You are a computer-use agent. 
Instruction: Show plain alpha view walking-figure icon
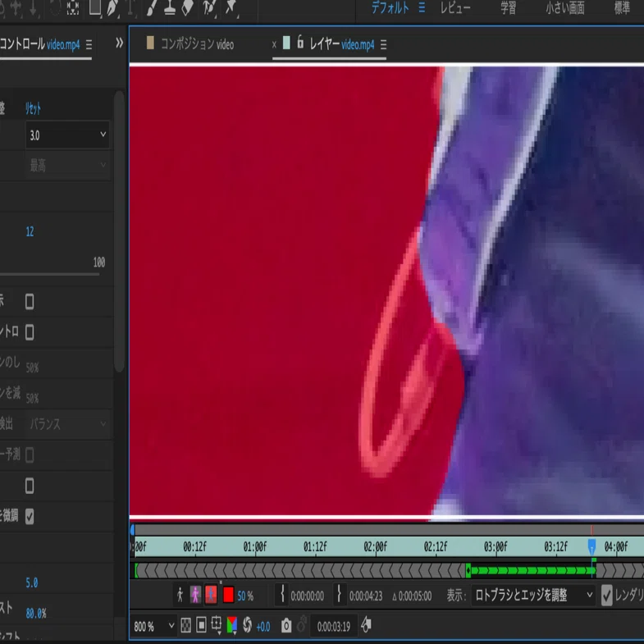click(x=180, y=594)
